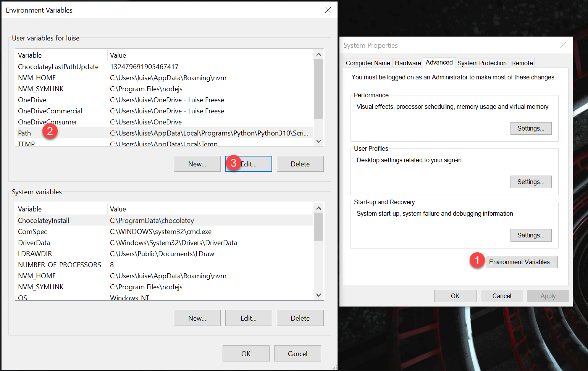Click system variables Variable column header

point(61,209)
